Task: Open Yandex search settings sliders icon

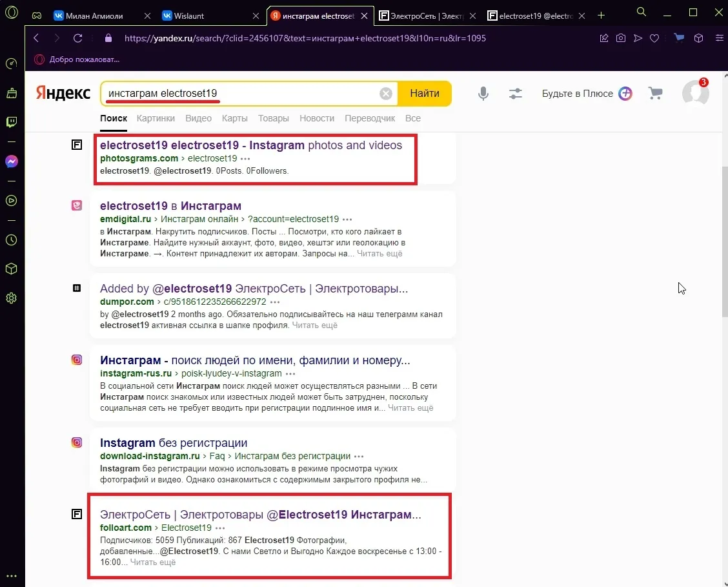Action: point(516,94)
